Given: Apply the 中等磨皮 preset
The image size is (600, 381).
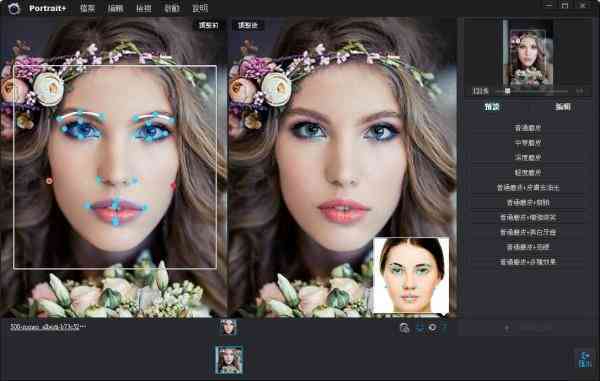Looking at the screenshot, I should point(528,143).
